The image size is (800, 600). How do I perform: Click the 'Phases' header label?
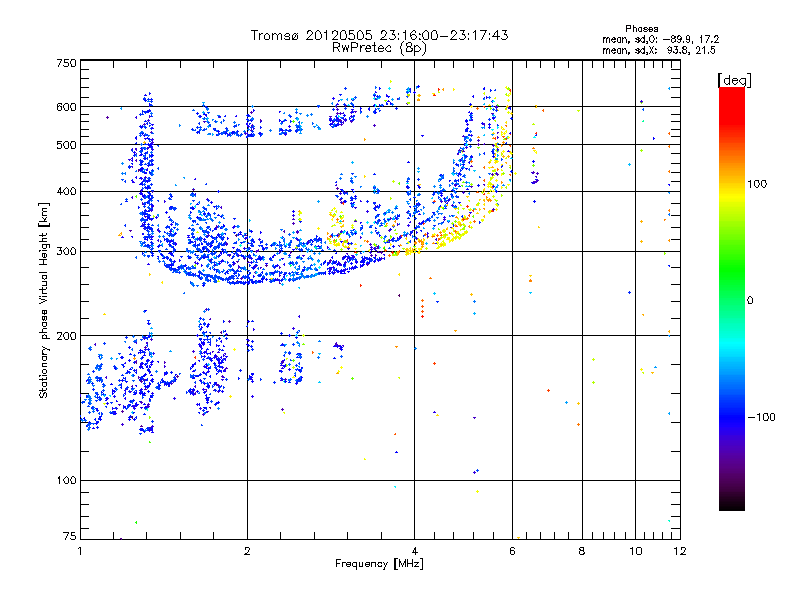(x=642, y=29)
